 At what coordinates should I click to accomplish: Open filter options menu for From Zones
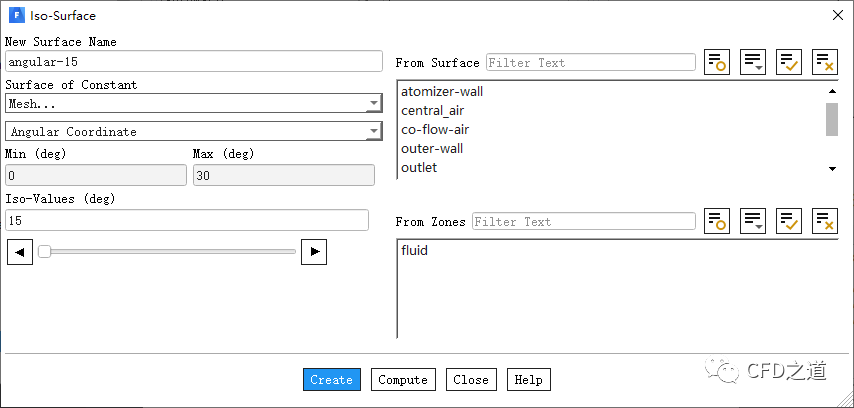coord(753,221)
